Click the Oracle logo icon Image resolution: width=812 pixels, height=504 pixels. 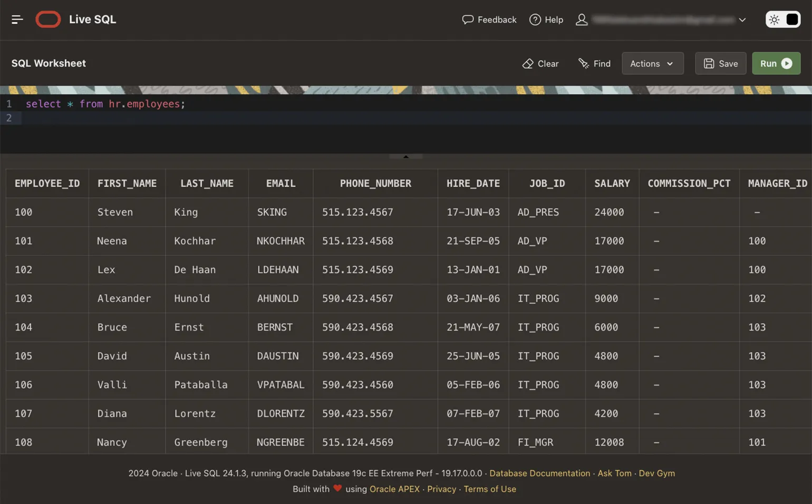pos(48,20)
